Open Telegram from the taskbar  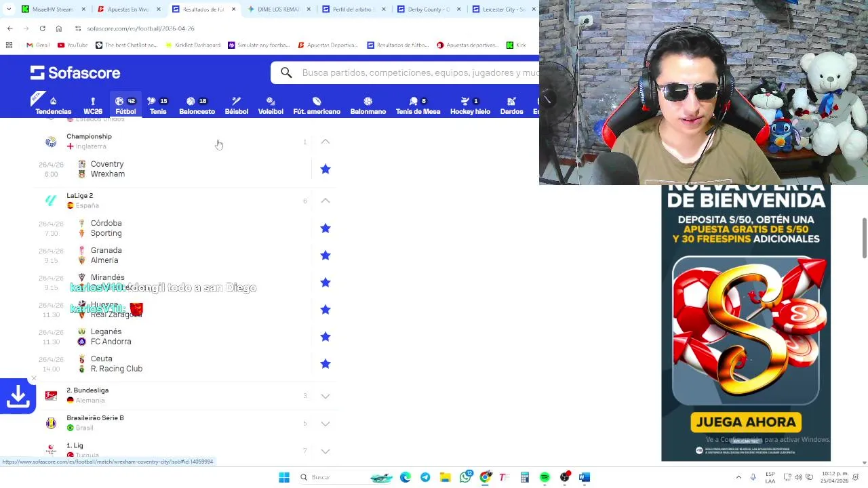pyautogui.click(x=425, y=477)
